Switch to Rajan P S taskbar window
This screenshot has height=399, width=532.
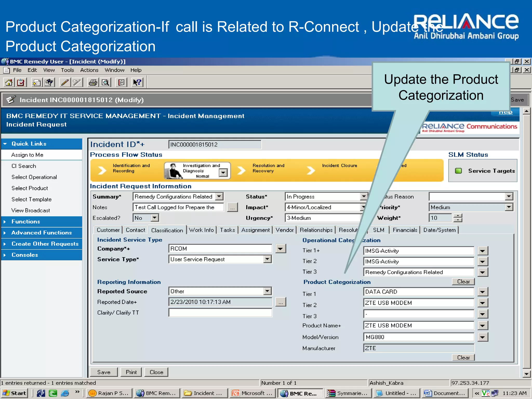click(x=109, y=393)
